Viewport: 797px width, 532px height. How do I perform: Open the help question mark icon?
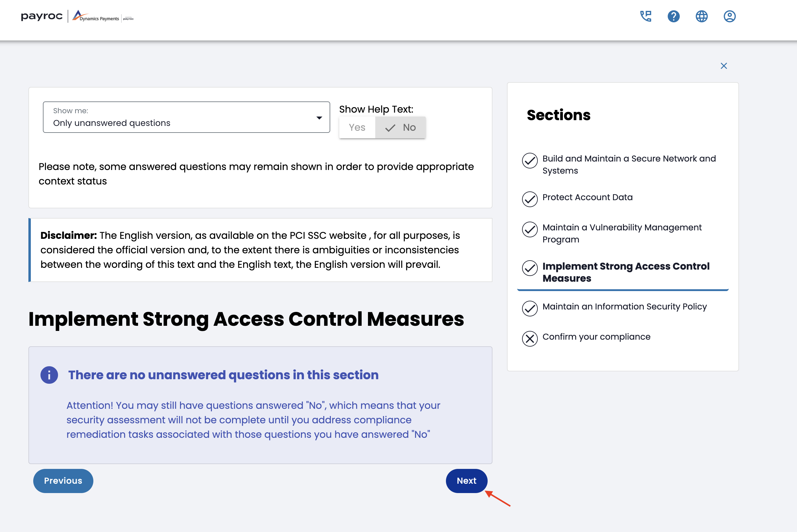673,16
